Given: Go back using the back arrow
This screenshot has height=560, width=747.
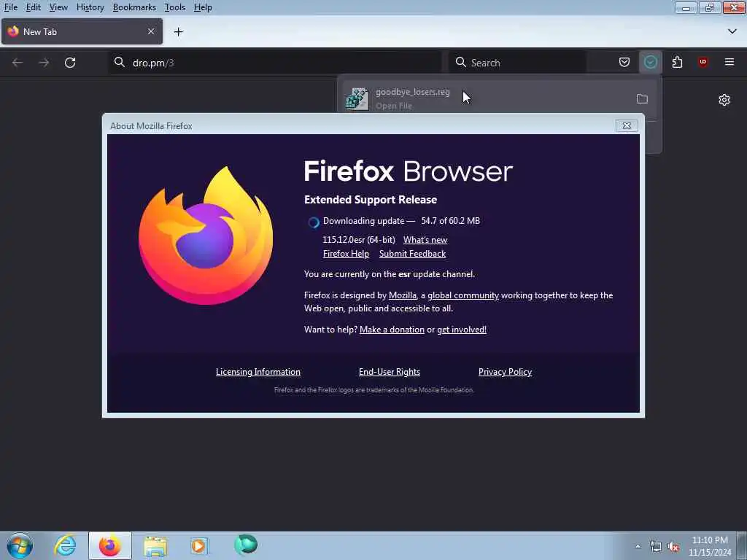Looking at the screenshot, I should [x=18, y=63].
